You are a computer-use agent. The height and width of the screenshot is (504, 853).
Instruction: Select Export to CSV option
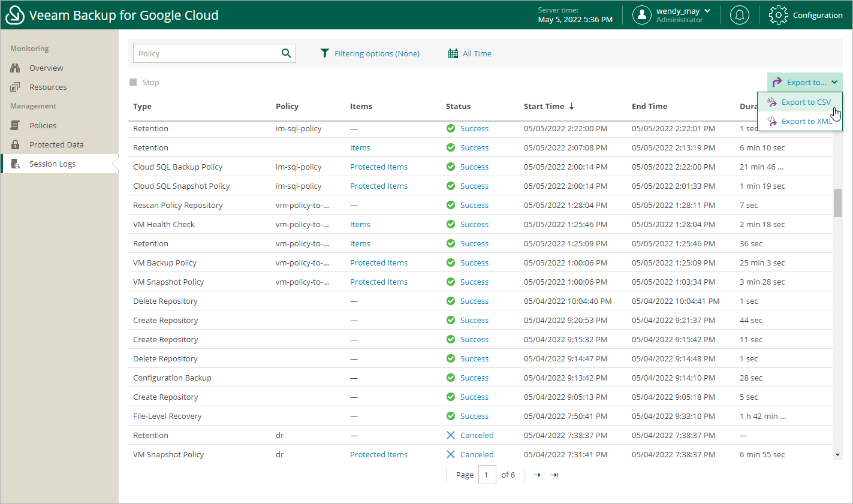tap(806, 102)
